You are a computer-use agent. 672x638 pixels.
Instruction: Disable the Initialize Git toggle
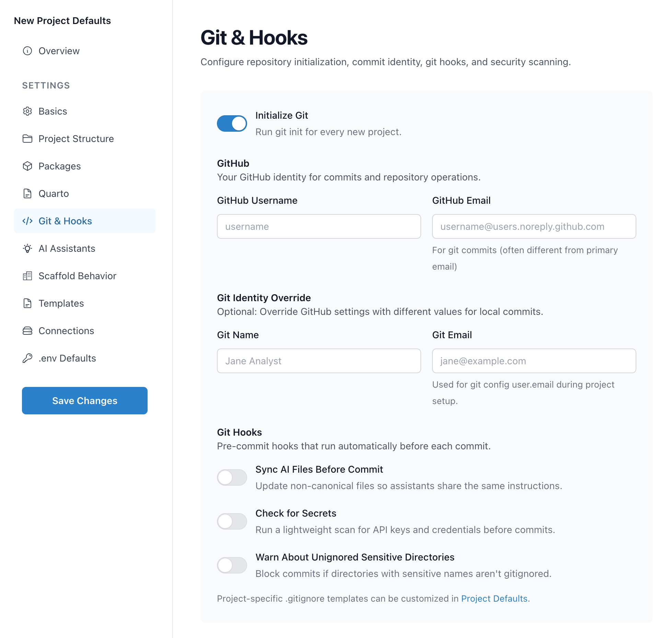[x=232, y=123]
